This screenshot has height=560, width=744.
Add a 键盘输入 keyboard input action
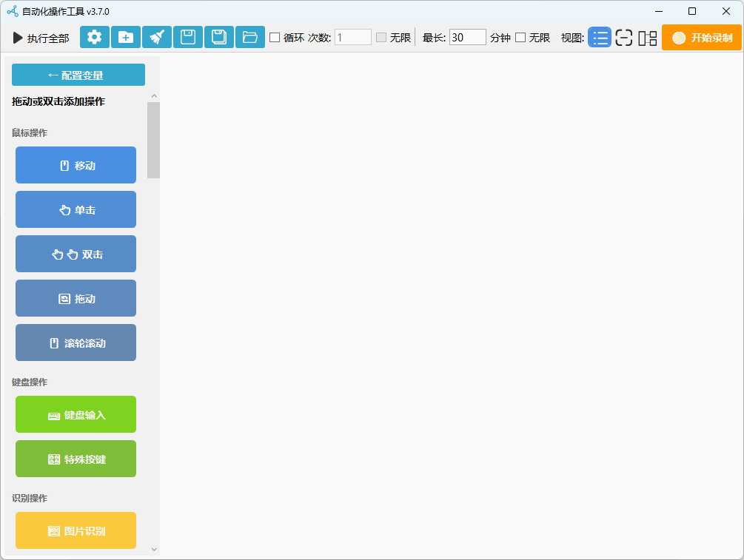(x=76, y=414)
